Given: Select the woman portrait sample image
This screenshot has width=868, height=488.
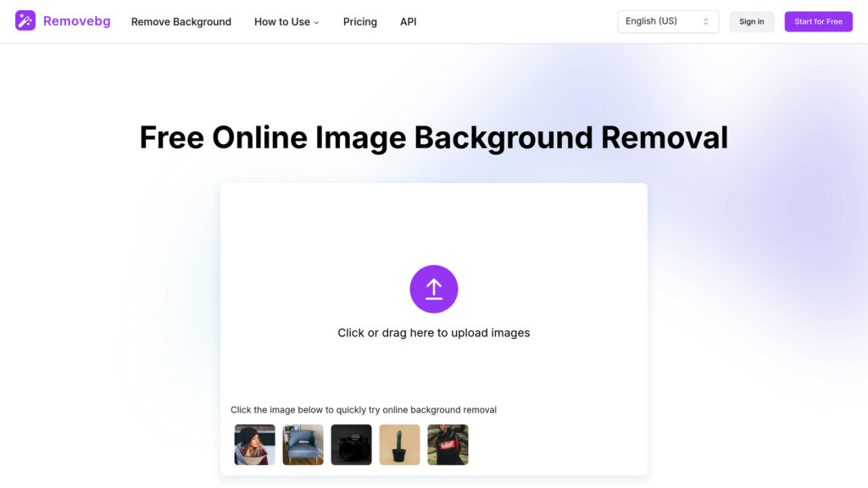Looking at the screenshot, I should click(254, 444).
